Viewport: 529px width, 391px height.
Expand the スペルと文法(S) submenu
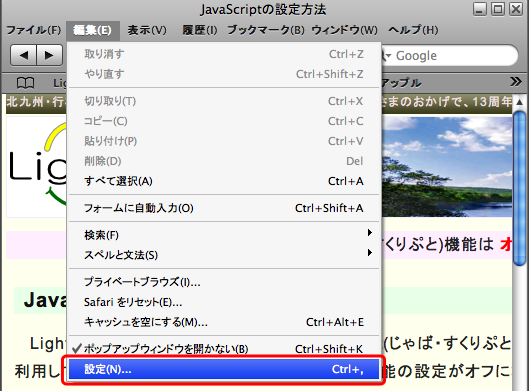coord(224,255)
